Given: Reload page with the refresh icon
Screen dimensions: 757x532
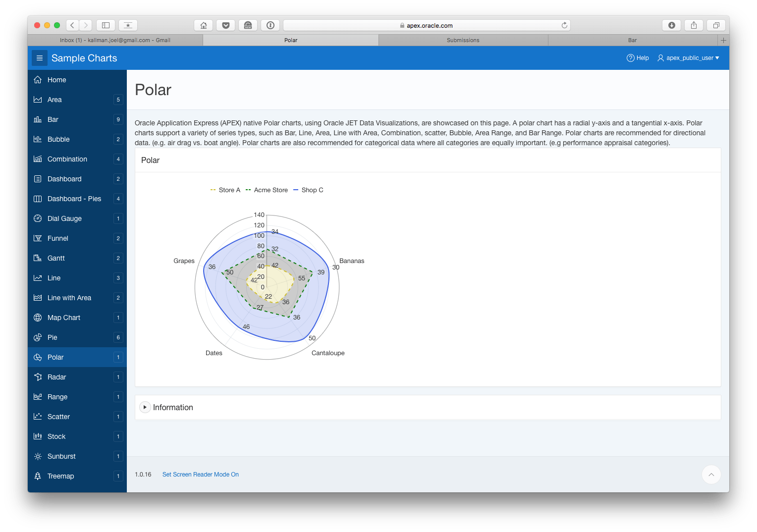Looking at the screenshot, I should point(564,25).
